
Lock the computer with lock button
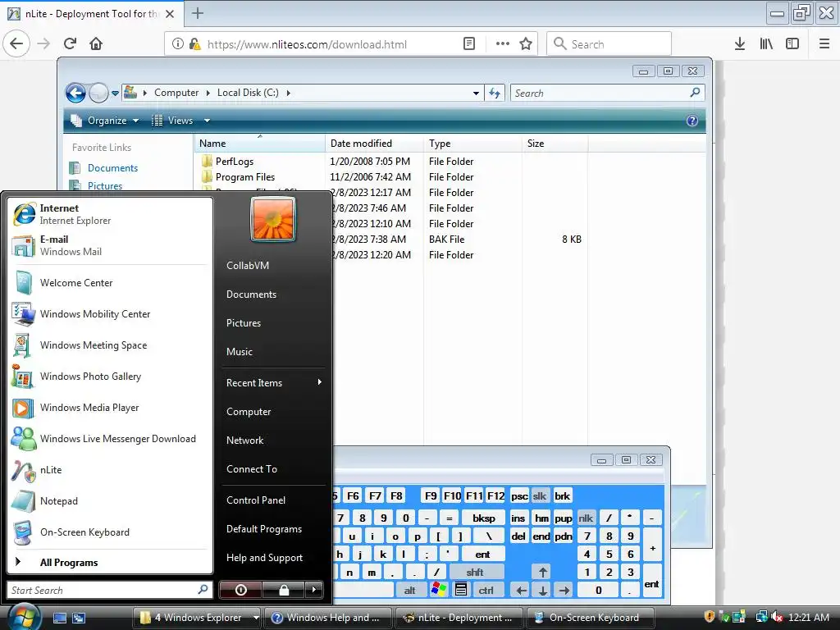coord(283,590)
